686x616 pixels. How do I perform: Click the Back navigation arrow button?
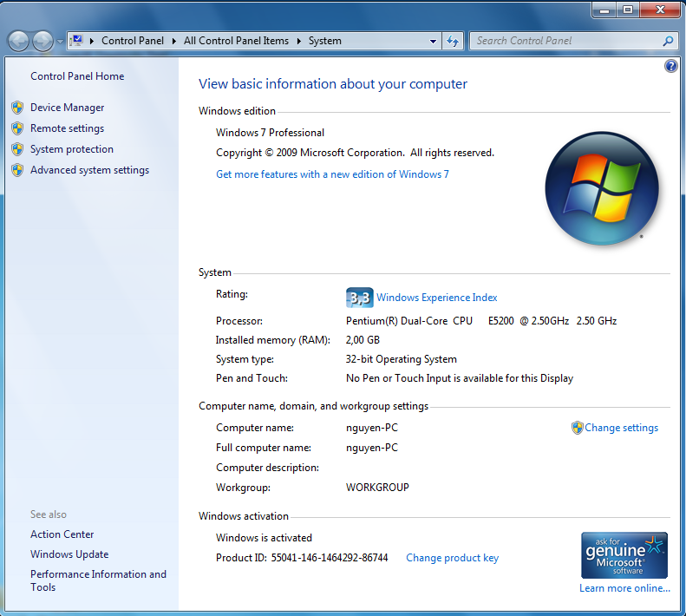point(18,41)
